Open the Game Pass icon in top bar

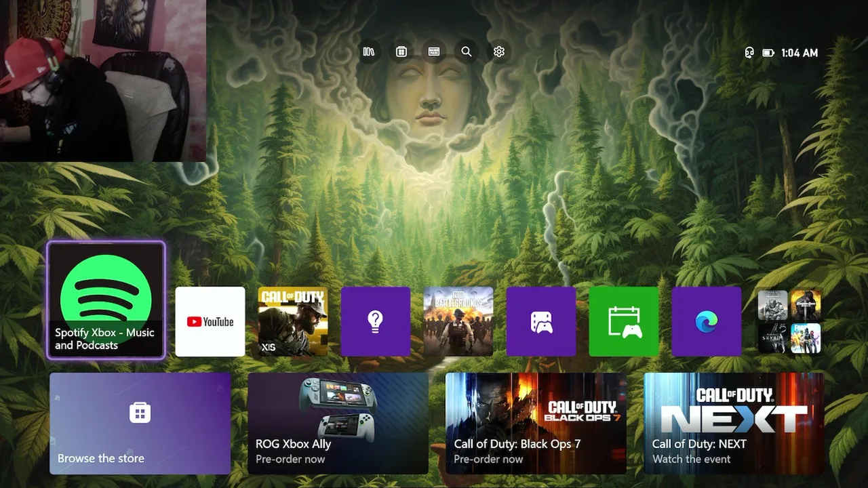pyautogui.click(x=434, y=52)
